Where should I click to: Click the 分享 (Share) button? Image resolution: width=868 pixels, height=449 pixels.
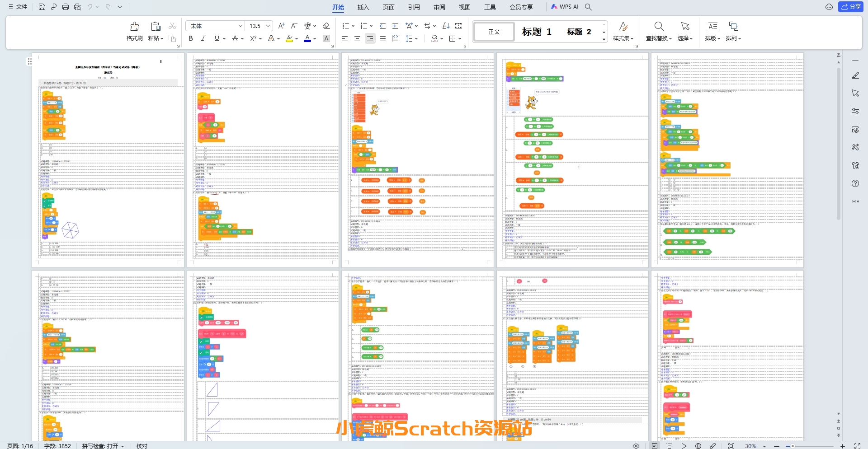coord(851,7)
